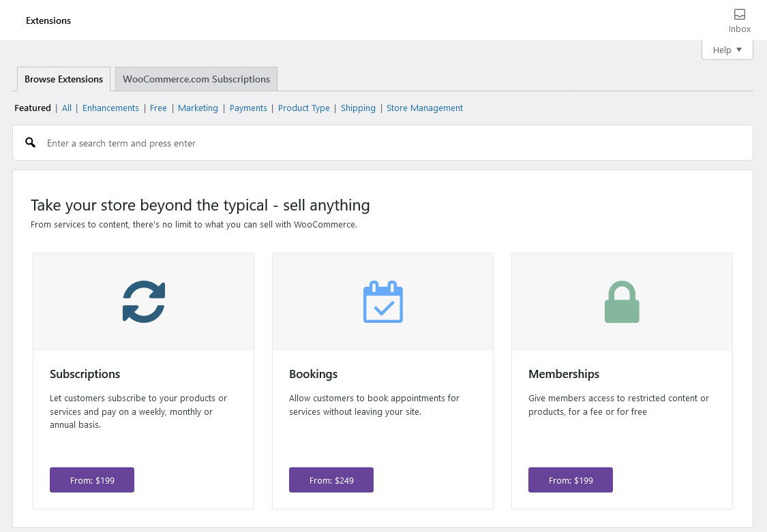Filter extensions by Enhancements
This screenshot has height=532, width=767.
click(110, 108)
